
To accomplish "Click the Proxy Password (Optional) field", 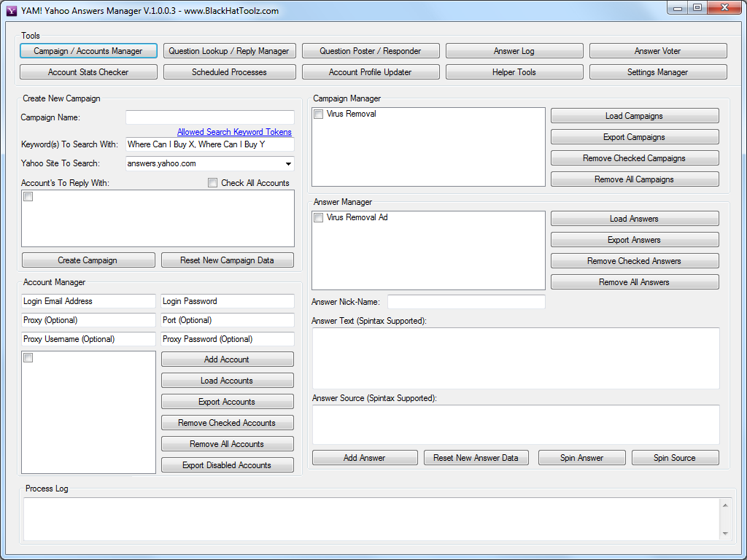I will coord(228,339).
